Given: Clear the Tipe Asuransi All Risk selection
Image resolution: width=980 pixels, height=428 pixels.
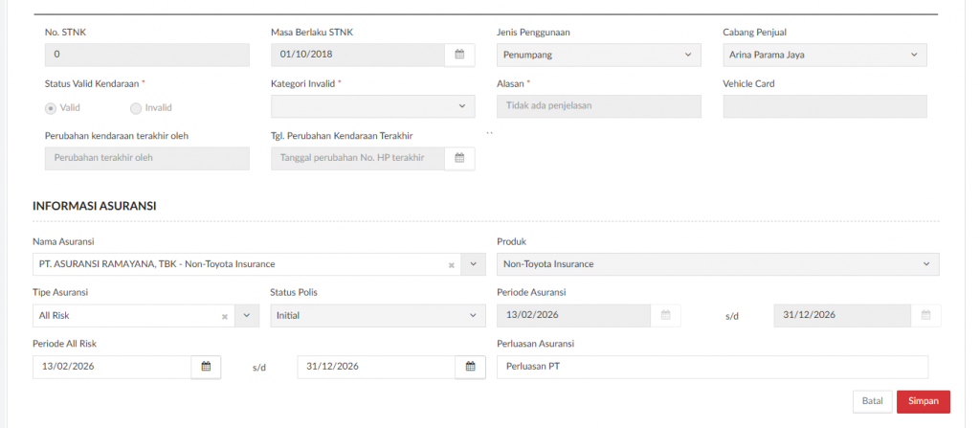Looking at the screenshot, I should [224, 315].
